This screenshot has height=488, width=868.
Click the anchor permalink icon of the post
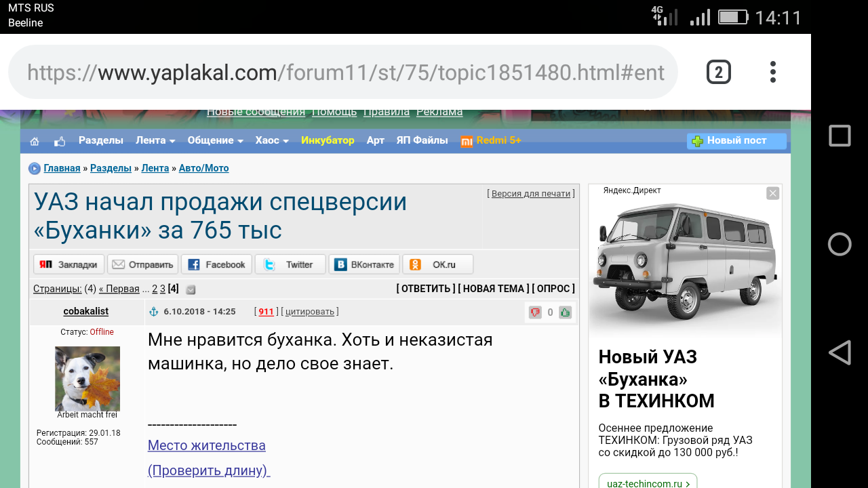(153, 312)
